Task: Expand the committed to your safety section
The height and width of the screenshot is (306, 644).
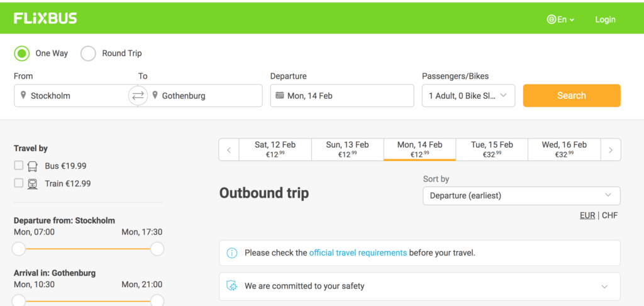Action: pos(604,286)
